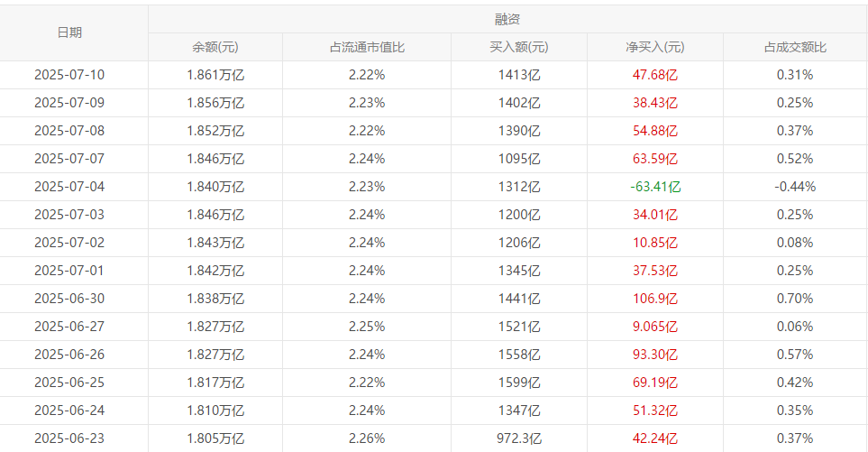Click the net buy value 10.85亿
The image size is (868, 452).
pyautogui.click(x=655, y=243)
